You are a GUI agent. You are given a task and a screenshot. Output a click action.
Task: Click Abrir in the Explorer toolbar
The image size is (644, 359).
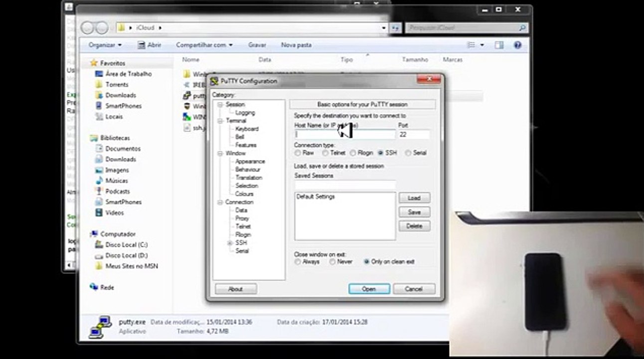(150, 45)
